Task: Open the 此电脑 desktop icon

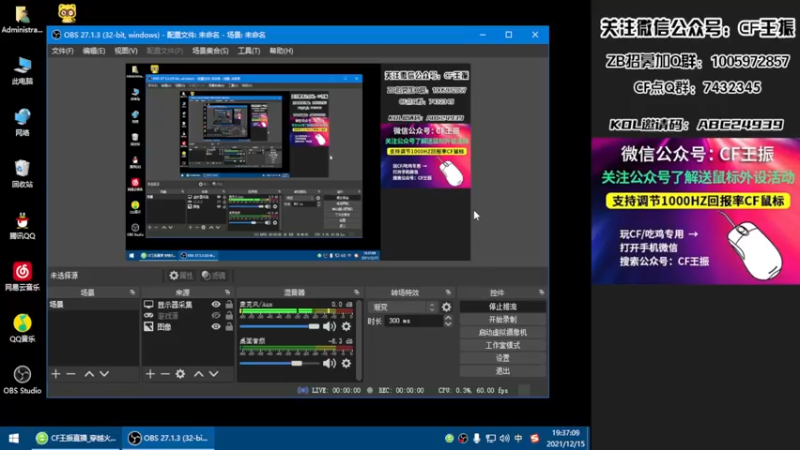Action: coord(22,71)
